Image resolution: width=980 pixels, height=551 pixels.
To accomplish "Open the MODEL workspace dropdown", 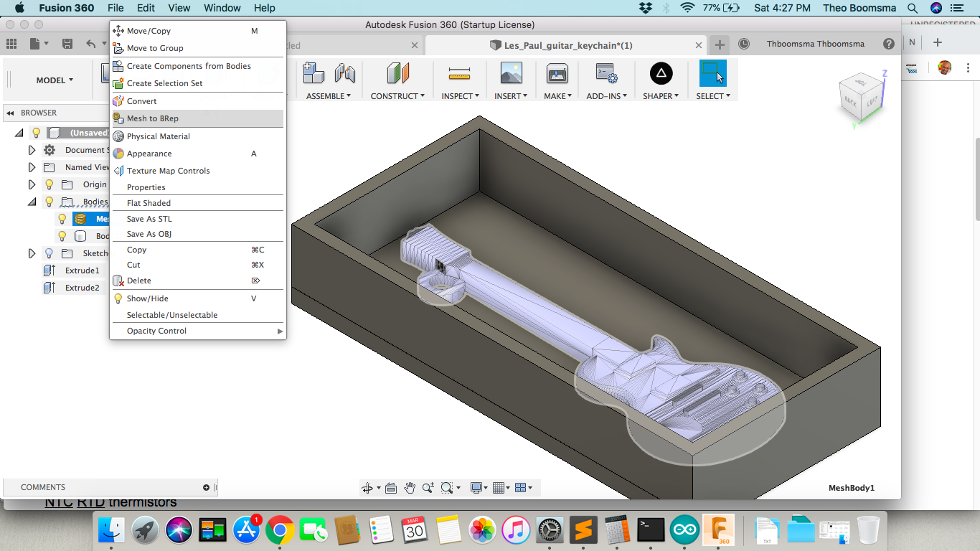I will point(55,80).
